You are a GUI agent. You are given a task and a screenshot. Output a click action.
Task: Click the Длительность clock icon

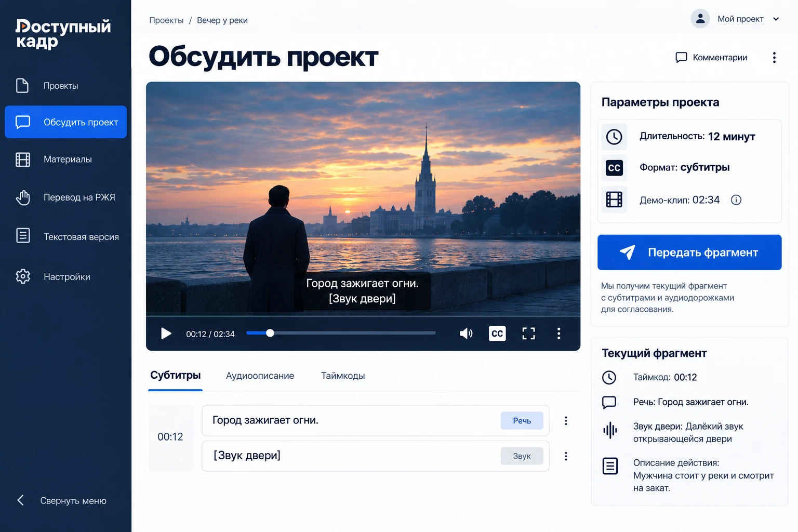pos(614,137)
